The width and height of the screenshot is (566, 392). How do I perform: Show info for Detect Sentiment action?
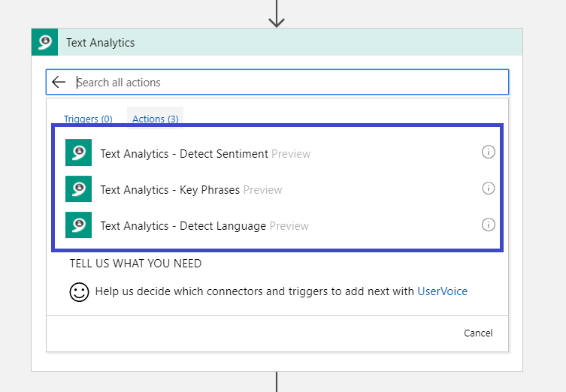pos(489,152)
